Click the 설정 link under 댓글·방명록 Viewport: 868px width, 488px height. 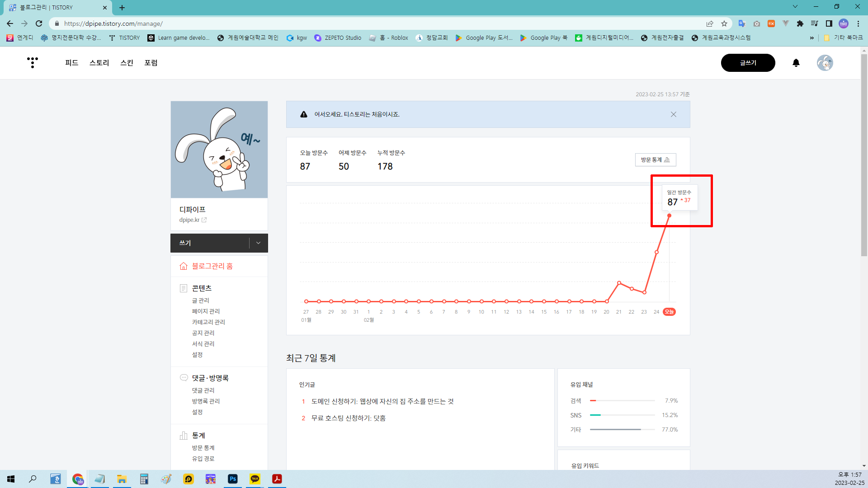pyautogui.click(x=197, y=412)
